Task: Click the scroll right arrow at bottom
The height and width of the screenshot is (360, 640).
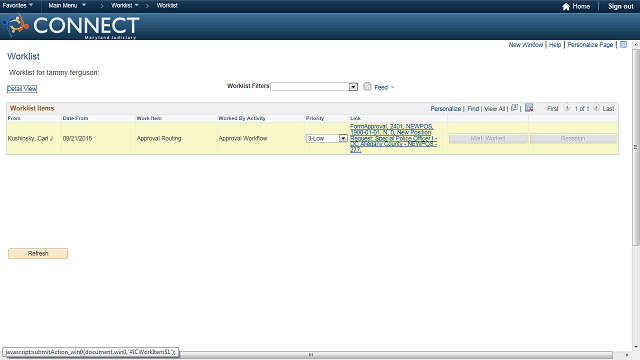Action: (627, 355)
